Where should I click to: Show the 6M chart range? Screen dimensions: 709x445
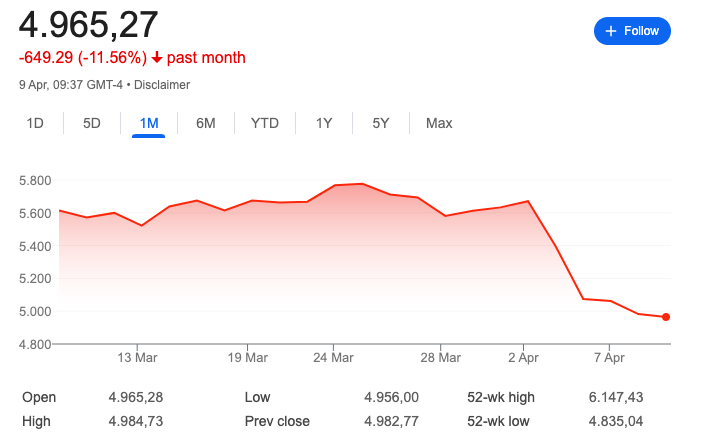[x=205, y=123]
